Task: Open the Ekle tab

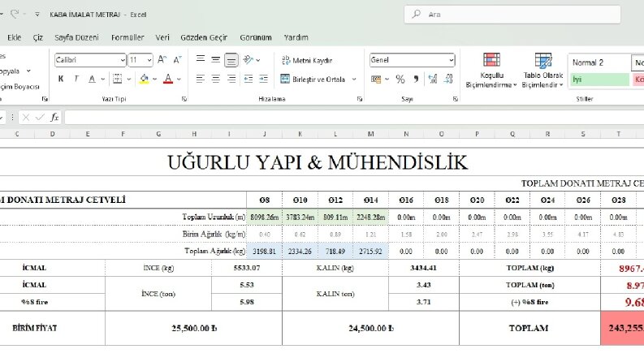Action: click(15, 37)
